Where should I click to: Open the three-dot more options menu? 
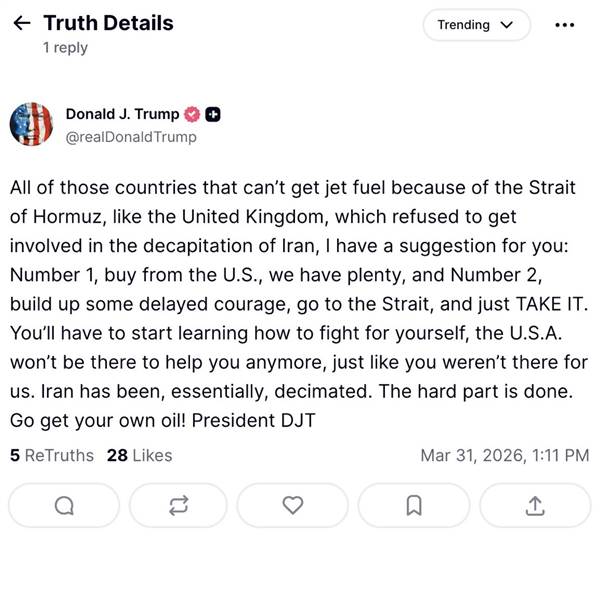tap(564, 25)
